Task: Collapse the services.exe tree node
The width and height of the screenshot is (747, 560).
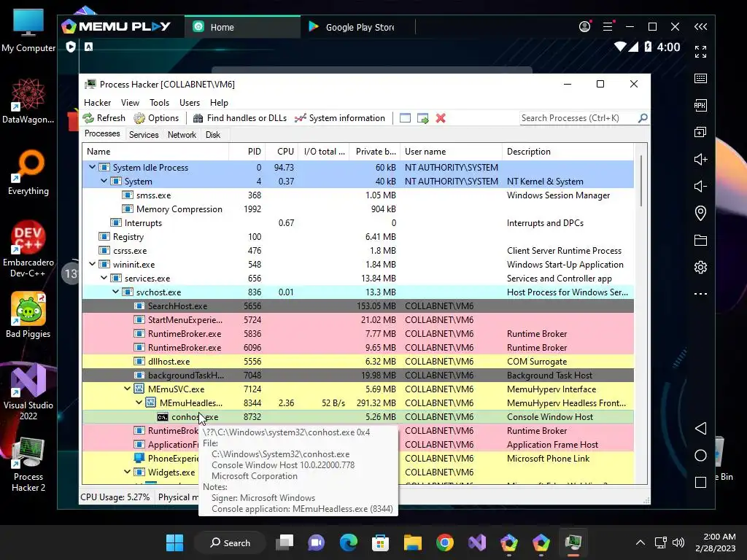Action: click(104, 278)
